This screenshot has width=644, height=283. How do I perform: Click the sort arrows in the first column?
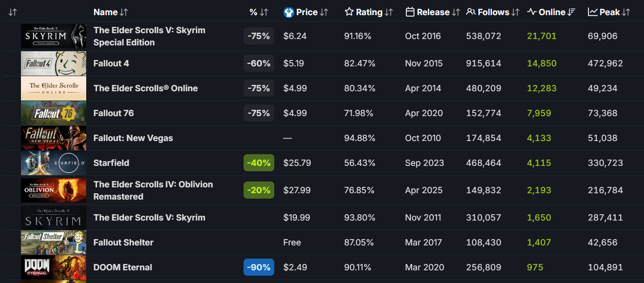13,12
